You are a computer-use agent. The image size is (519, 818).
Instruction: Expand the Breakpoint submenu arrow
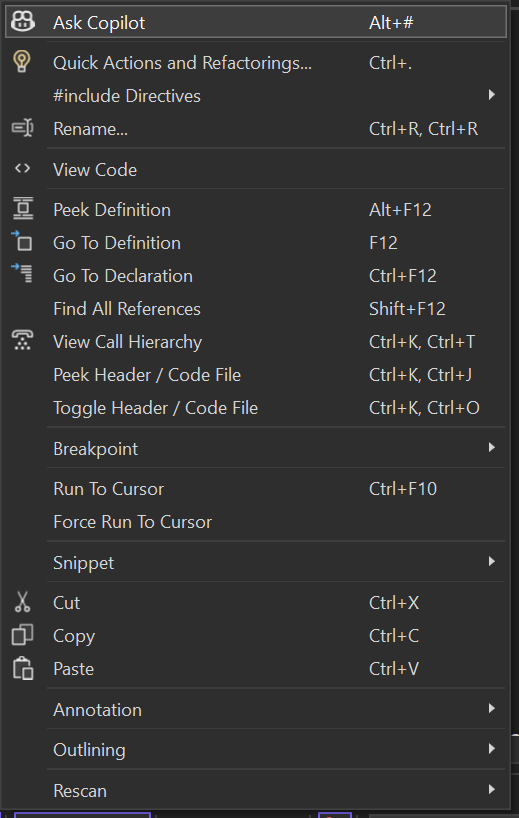tap(491, 448)
